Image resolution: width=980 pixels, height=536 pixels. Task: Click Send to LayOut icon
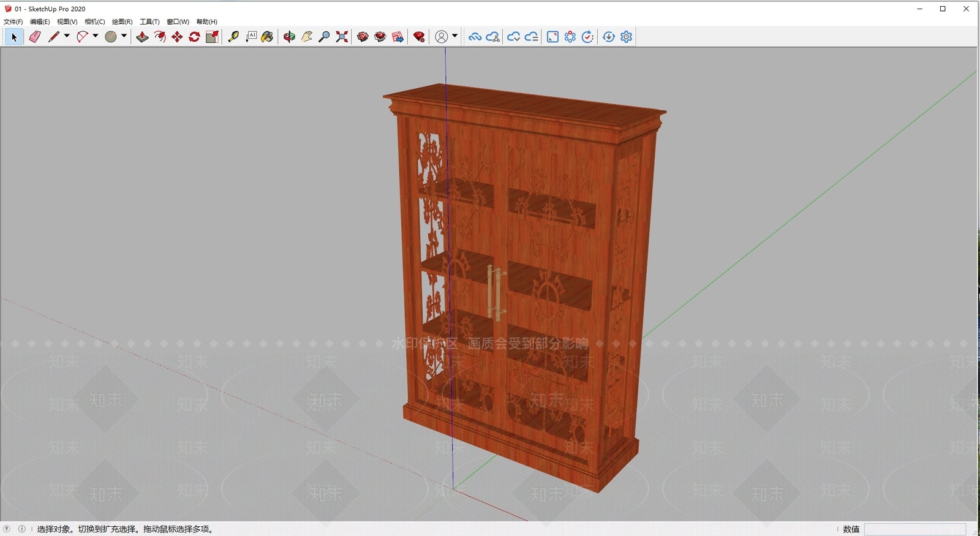pyautogui.click(x=398, y=37)
